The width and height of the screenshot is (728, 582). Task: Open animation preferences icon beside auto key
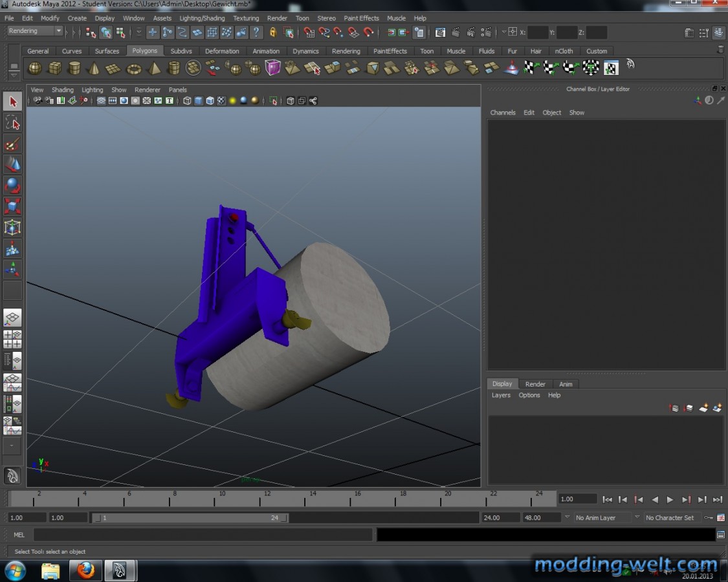(721, 517)
